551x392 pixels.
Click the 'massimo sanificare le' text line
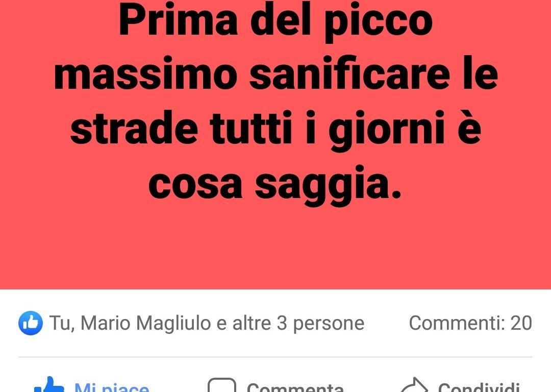276,74
